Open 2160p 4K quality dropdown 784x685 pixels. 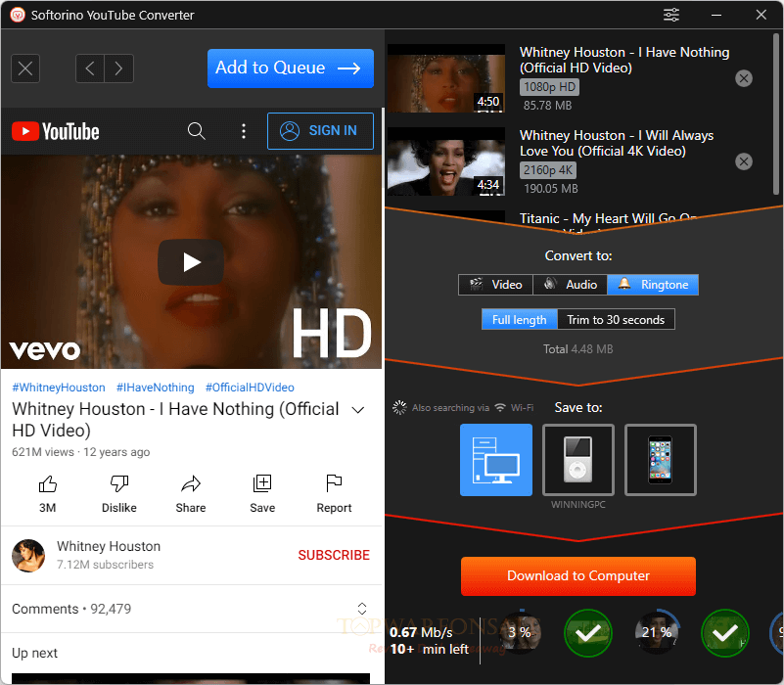click(x=548, y=170)
